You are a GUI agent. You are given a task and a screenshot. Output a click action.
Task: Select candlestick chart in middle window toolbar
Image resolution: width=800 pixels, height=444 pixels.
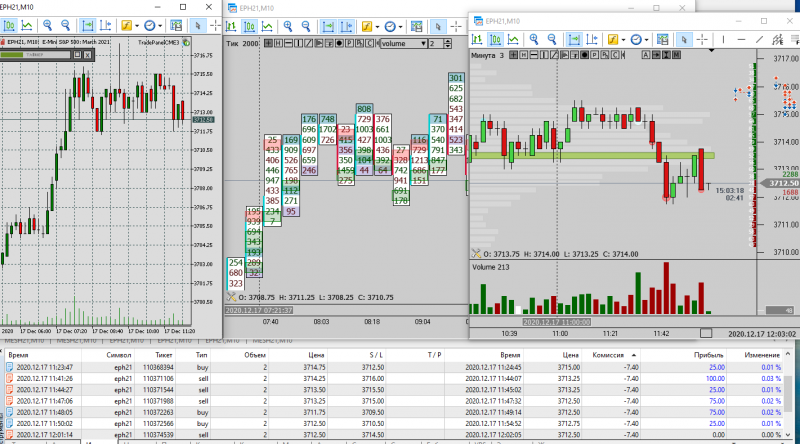point(249,27)
